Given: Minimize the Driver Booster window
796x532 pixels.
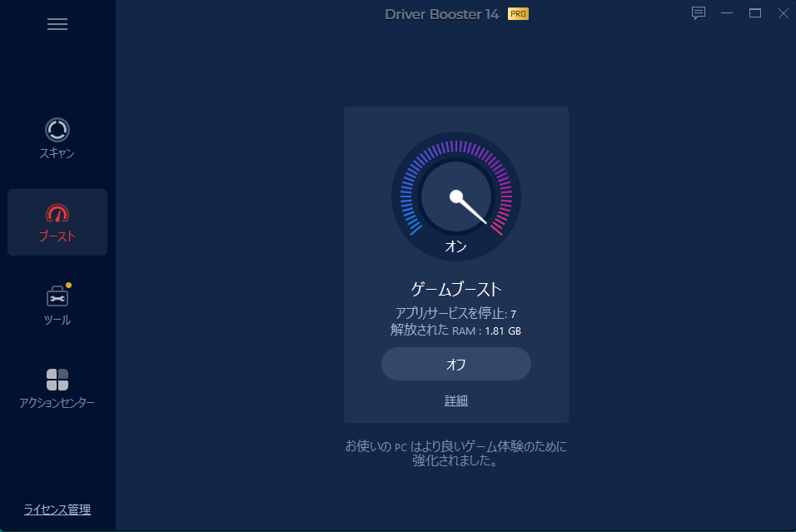Looking at the screenshot, I should (x=727, y=13).
